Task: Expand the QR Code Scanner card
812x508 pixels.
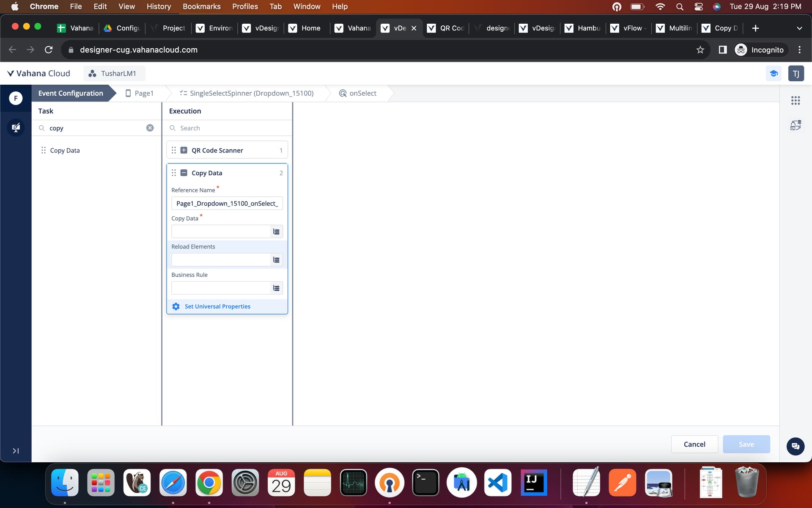Action: [x=184, y=150]
